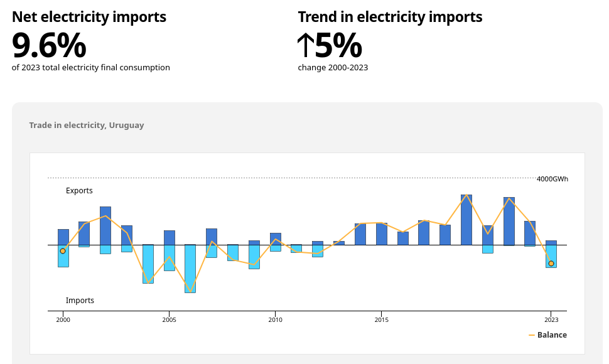609x364 pixels.
Task: Click the 2015 export bar
Action: pos(381,233)
